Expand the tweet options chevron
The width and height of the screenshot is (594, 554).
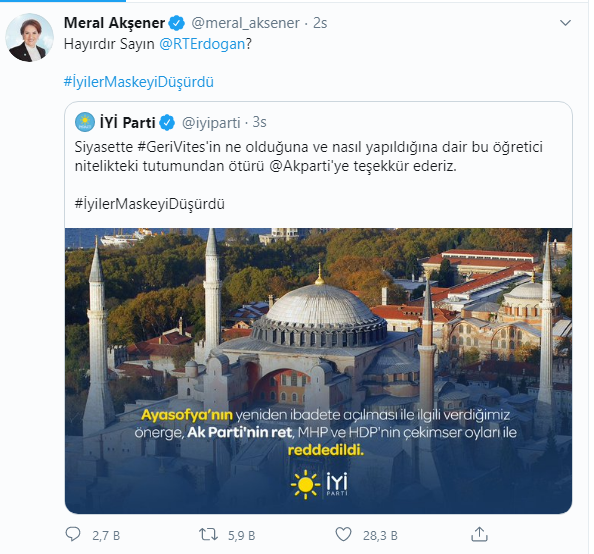click(565, 23)
